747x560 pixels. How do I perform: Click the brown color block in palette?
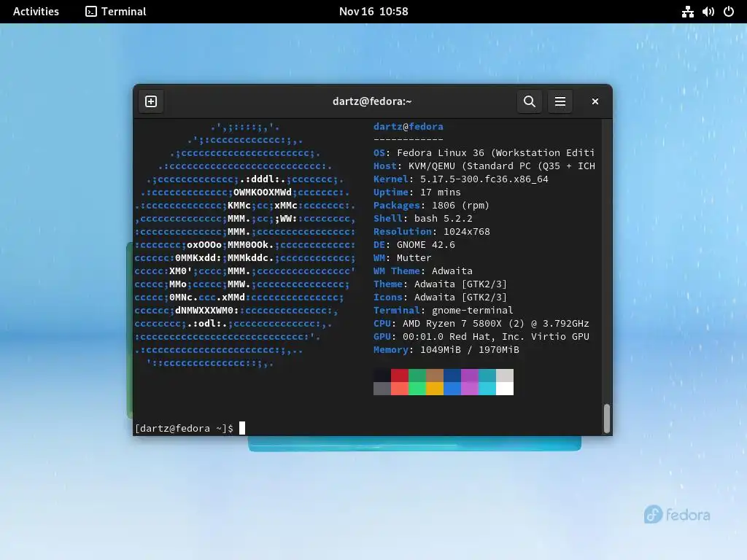435,376
